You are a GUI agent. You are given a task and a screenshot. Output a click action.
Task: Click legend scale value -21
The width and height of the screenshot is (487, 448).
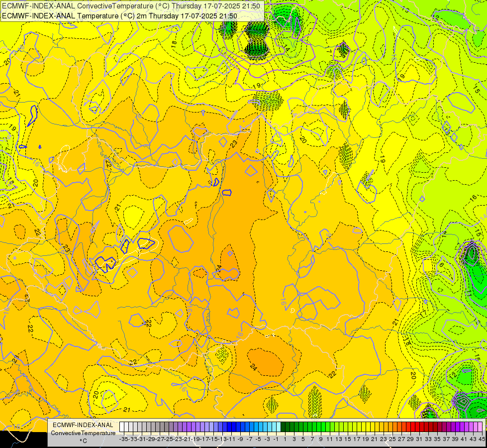click(x=187, y=439)
